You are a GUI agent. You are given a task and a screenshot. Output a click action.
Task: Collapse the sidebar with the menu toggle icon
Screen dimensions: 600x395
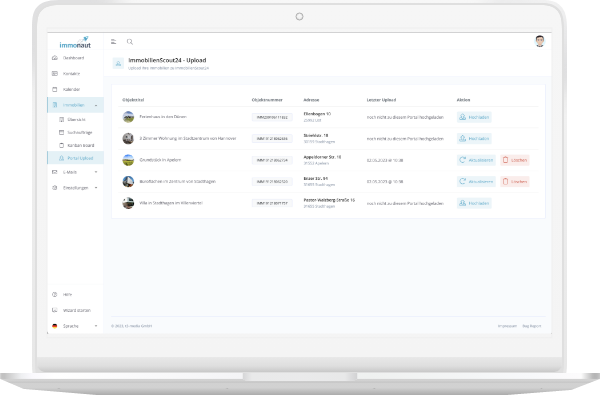pyautogui.click(x=114, y=42)
